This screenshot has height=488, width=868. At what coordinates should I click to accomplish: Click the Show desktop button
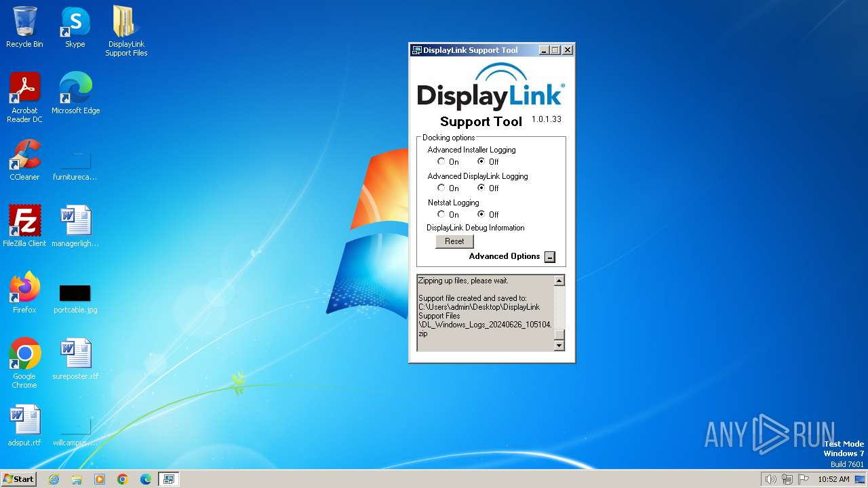[x=860, y=479]
